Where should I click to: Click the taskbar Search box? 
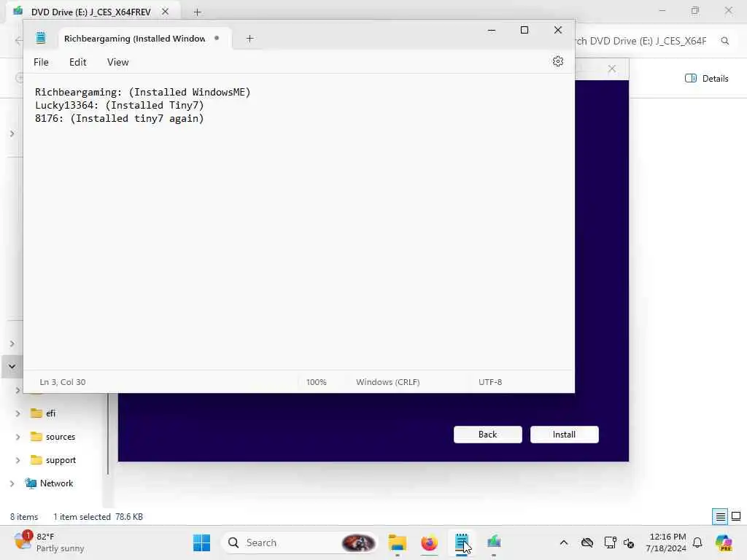point(300,542)
